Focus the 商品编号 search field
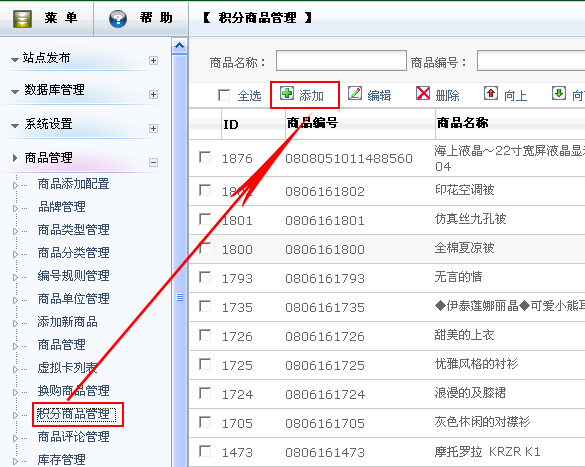 tap(531, 61)
